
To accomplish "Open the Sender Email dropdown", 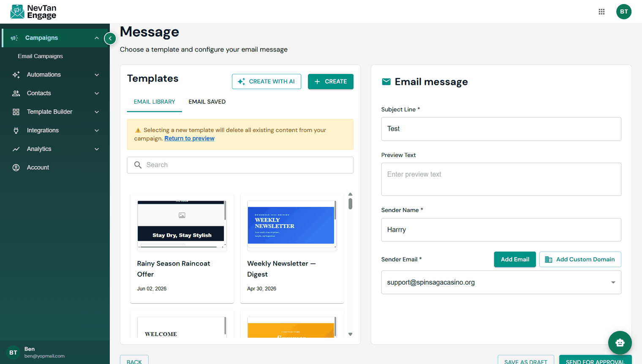I will [501, 282].
